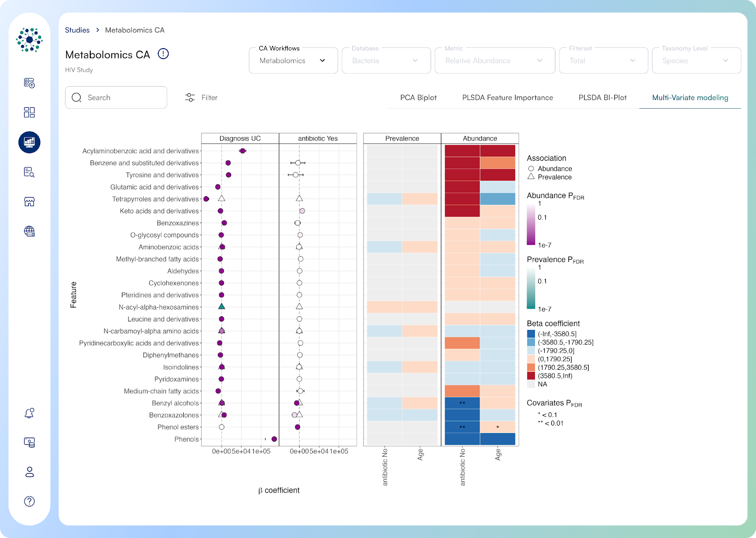
Task: Switch to the PLSDA BI-Plot tab
Action: click(602, 97)
